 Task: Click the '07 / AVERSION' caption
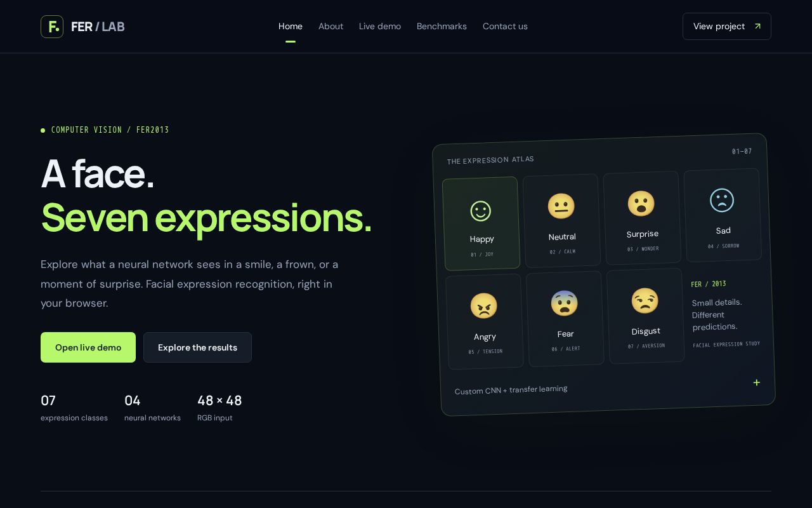coord(646,346)
